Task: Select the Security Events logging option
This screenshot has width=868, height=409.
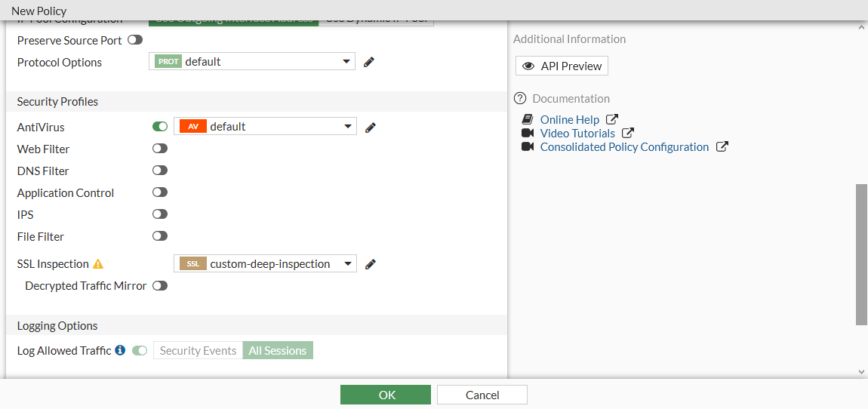Action: click(199, 350)
